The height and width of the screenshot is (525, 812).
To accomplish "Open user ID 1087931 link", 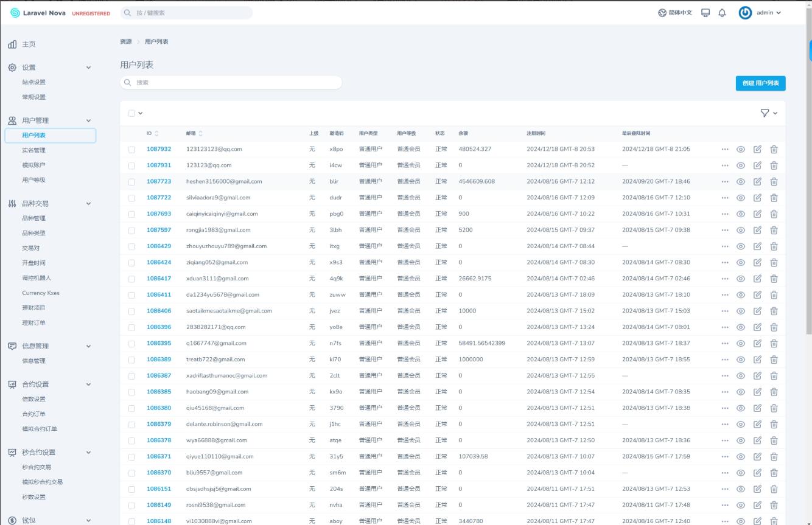I will [159, 165].
